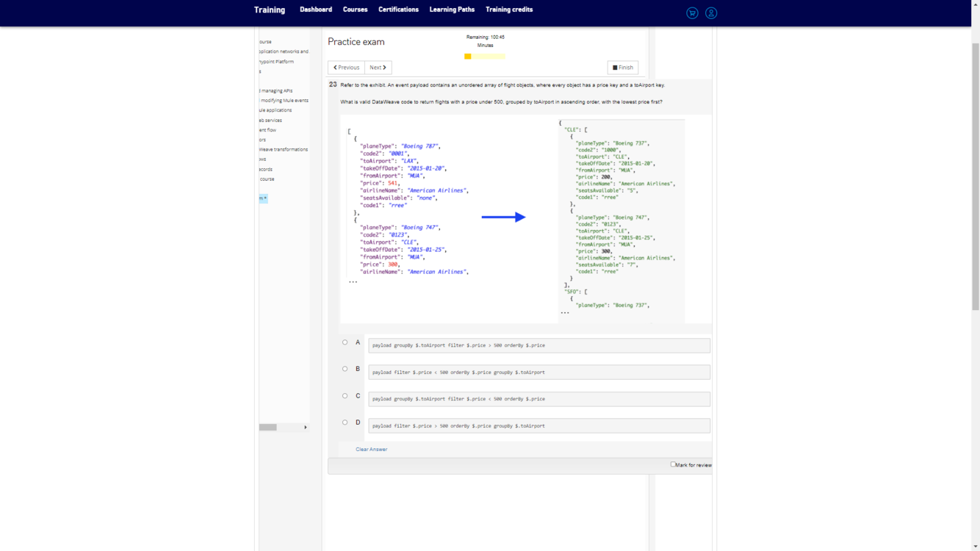Screen dimensions: 980x551
Task: Select answer option A radio button
Action: pyautogui.click(x=345, y=342)
